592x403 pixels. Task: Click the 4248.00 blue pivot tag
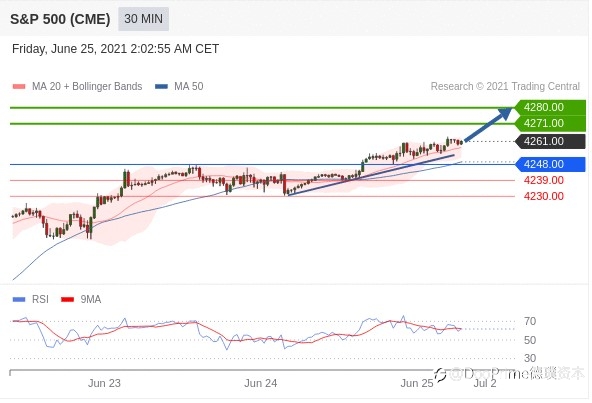(x=550, y=164)
